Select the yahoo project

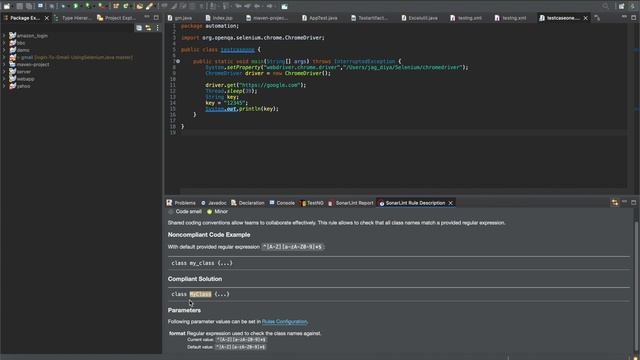(23, 86)
